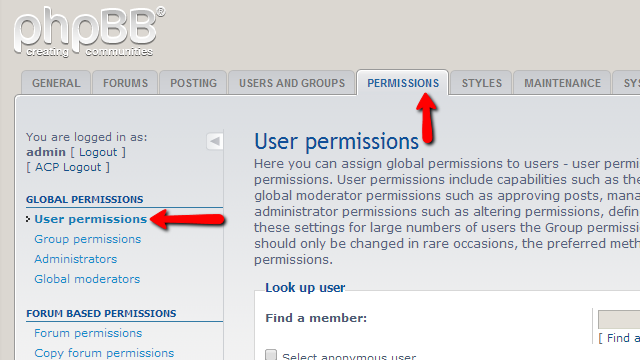Switch to the Posting tab

click(x=193, y=83)
